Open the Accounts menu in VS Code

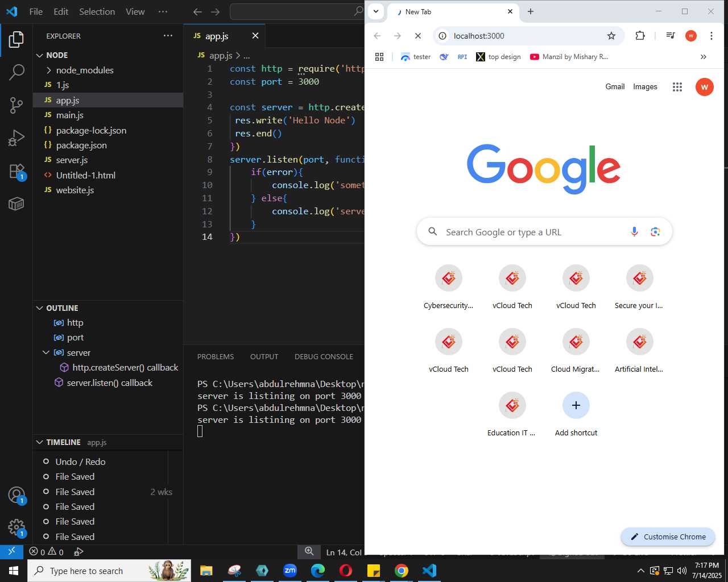coord(16,495)
